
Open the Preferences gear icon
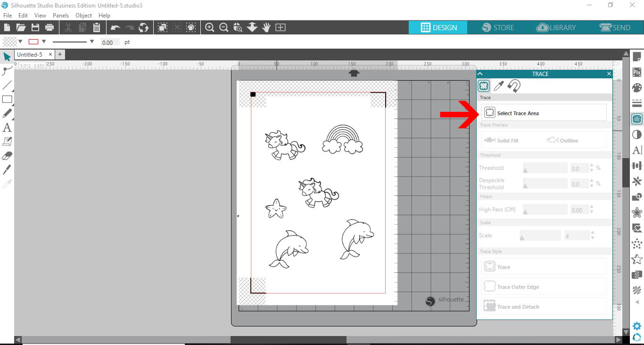pyautogui.click(x=637, y=326)
